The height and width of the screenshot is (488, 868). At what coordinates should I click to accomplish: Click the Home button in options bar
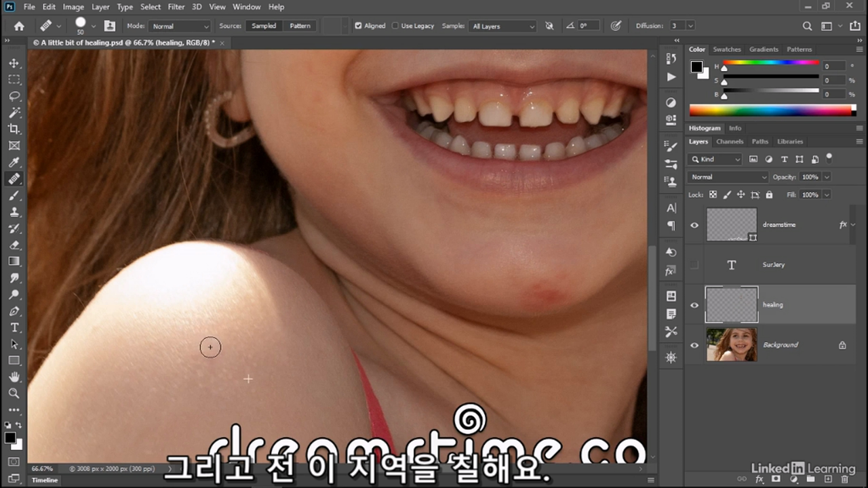19,26
